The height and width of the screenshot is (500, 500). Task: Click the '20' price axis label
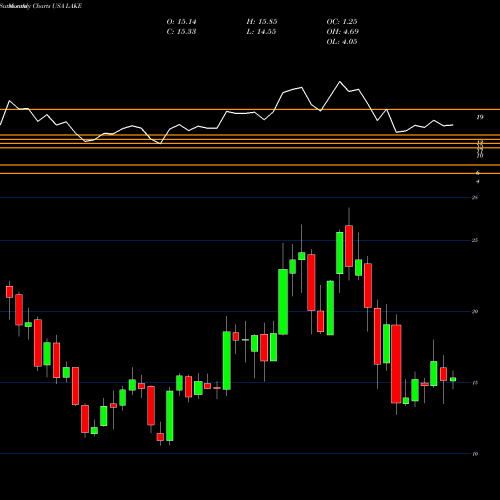(x=475, y=311)
